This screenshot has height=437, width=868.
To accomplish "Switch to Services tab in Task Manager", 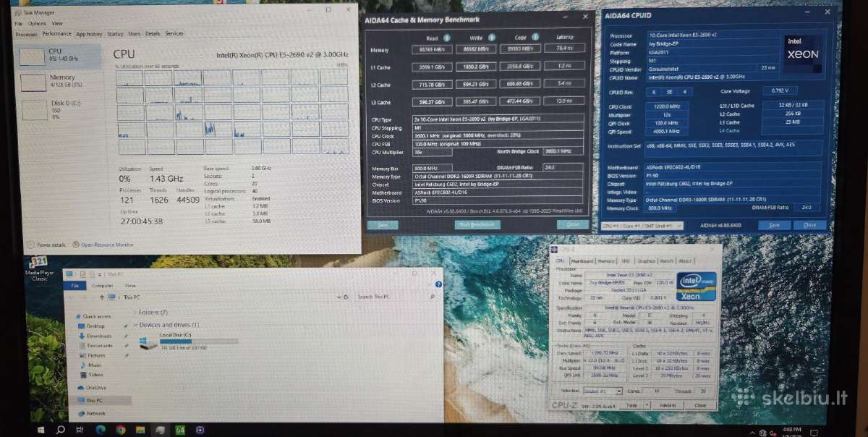I will 174,34.
